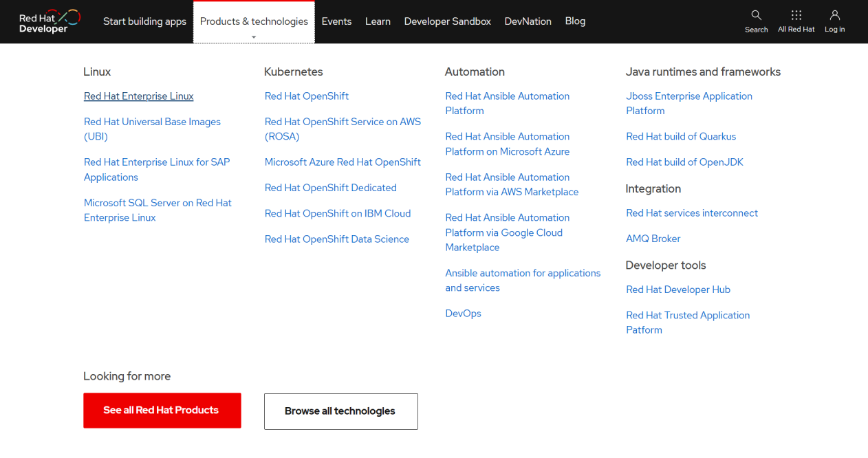Open the Search magnifier icon
Screen dimensions: 868x458
pos(756,16)
